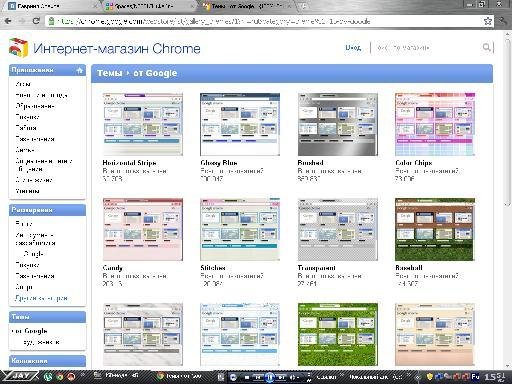Select Google under Расширения

click(34, 254)
